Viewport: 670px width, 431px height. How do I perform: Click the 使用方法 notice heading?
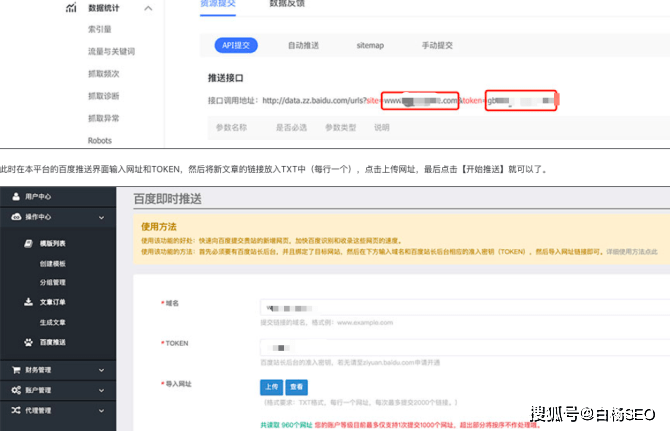pyautogui.click(x=159, y=227)
